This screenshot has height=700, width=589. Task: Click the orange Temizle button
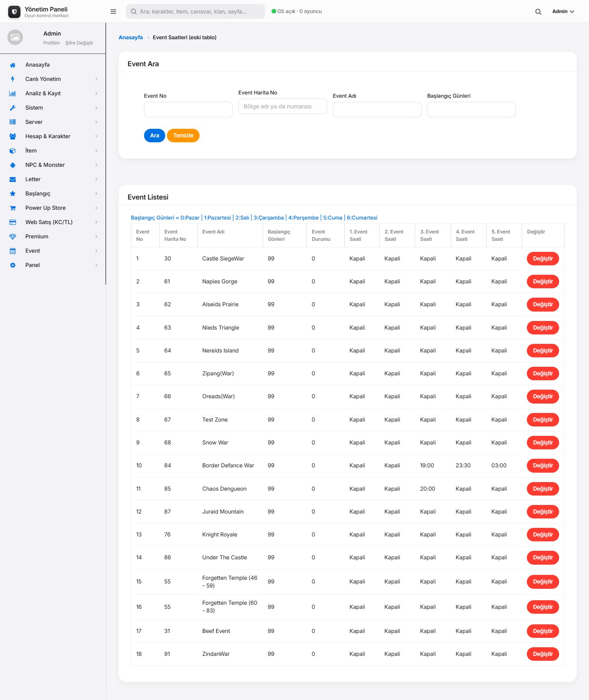pyautogui.click(x=183, y=135)
